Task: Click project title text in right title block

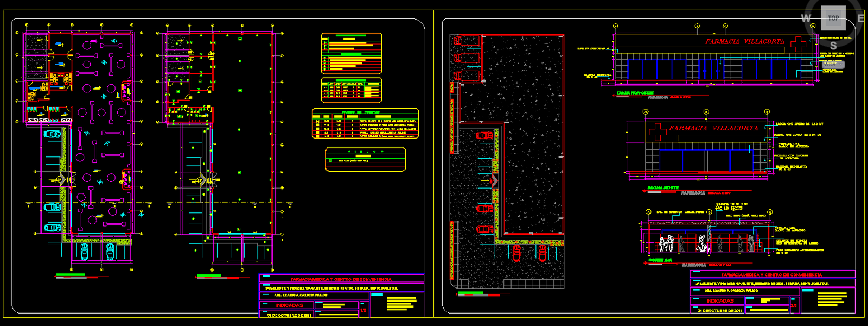Action: click(771, 275)
